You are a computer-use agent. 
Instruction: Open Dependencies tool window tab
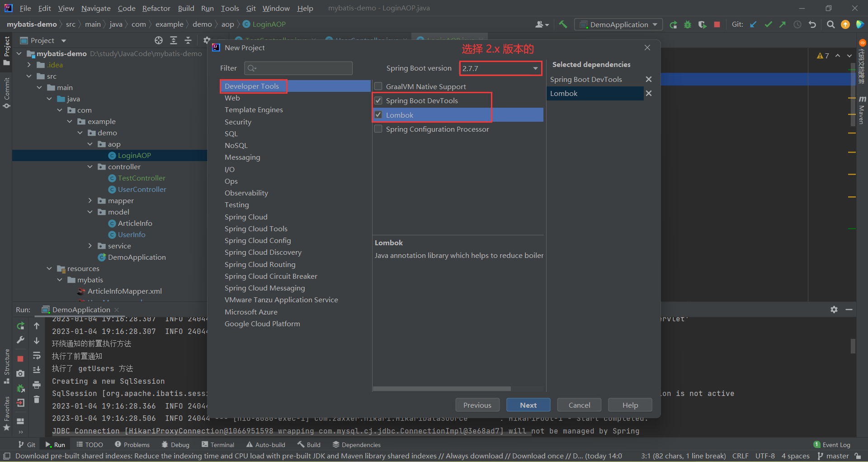tap(356, 445)
